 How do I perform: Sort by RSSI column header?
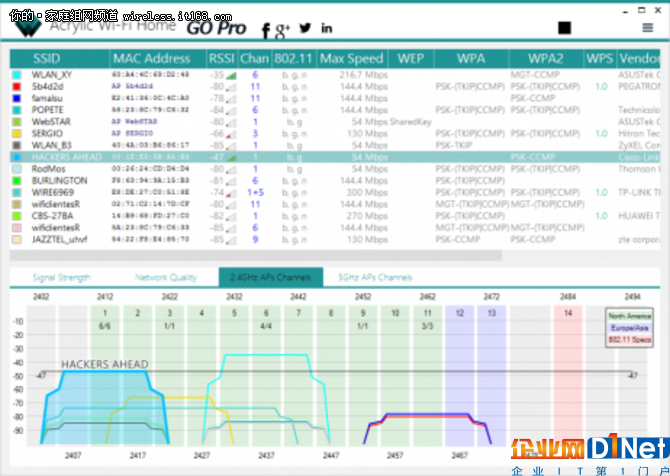[x=222, y=59]
